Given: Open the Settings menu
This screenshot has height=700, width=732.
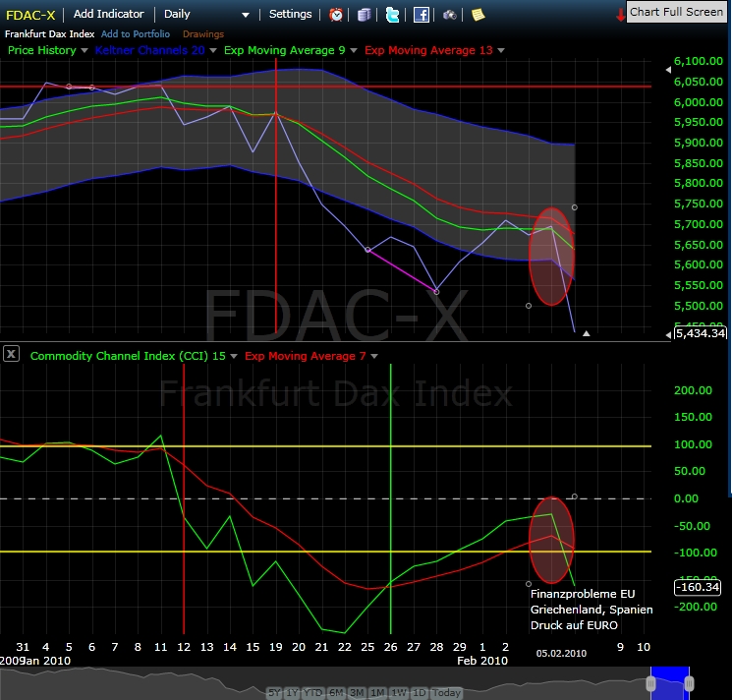Looking at the screenshot, I should 291,14.
